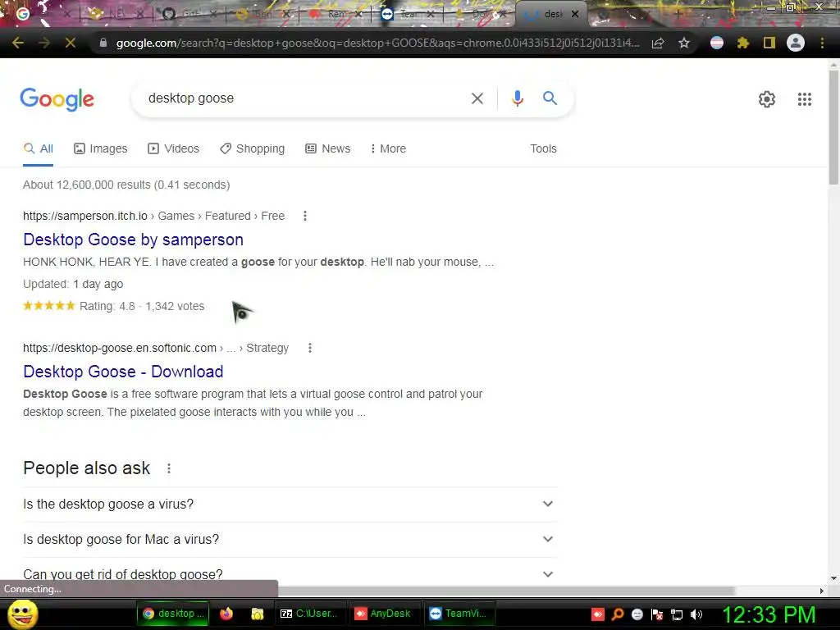Click the smiley face start button

click(x=23, y=614)
